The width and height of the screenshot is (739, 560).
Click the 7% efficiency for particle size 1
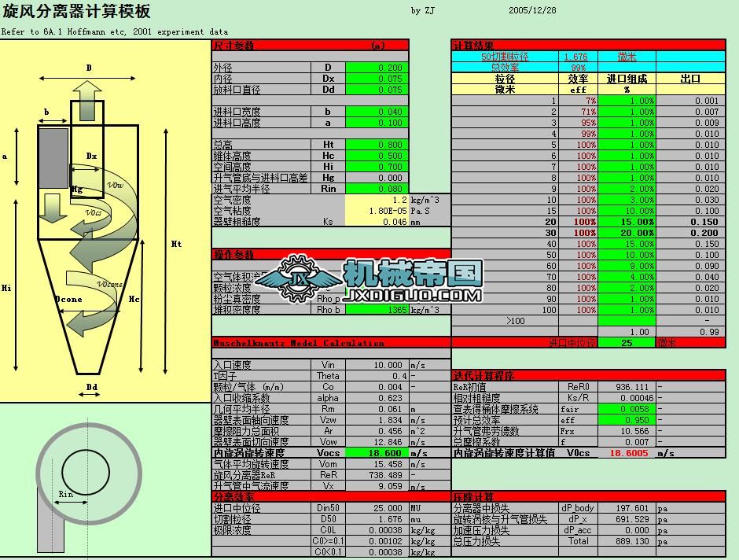pyautogui.click(x=578, y=101)
